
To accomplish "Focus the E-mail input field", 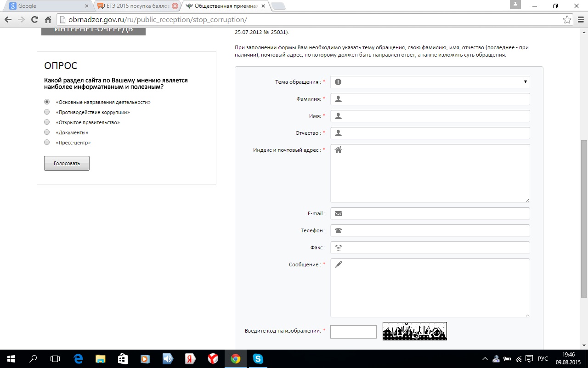I will [x=430, y=213].
